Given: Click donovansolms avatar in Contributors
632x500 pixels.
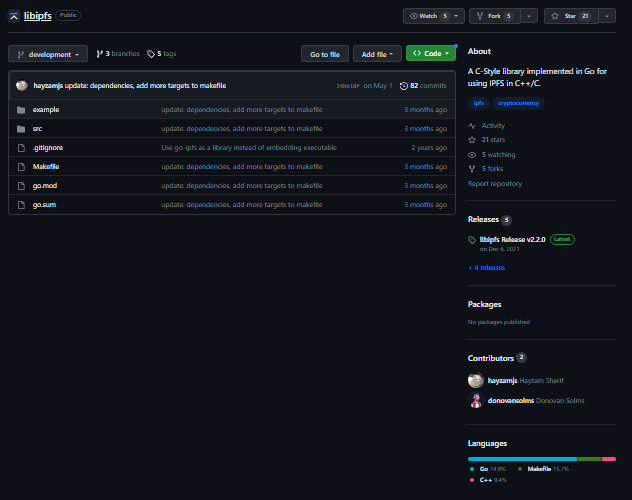Looking at the screenshot, I should 476,400.
